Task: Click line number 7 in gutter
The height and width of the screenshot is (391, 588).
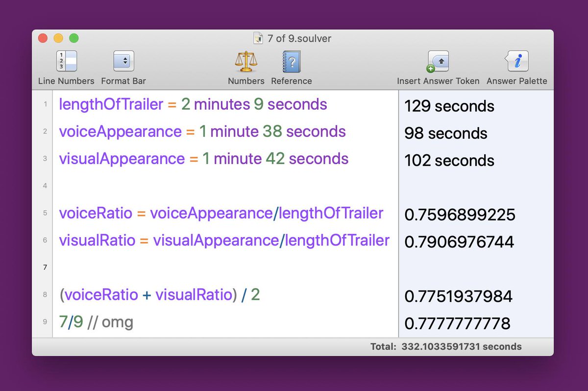Action: 45,268
